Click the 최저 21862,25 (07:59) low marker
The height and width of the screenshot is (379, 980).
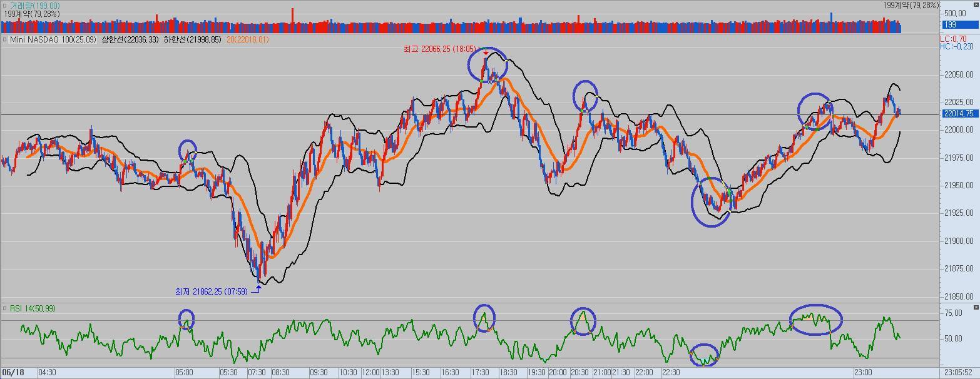(210, 291)
